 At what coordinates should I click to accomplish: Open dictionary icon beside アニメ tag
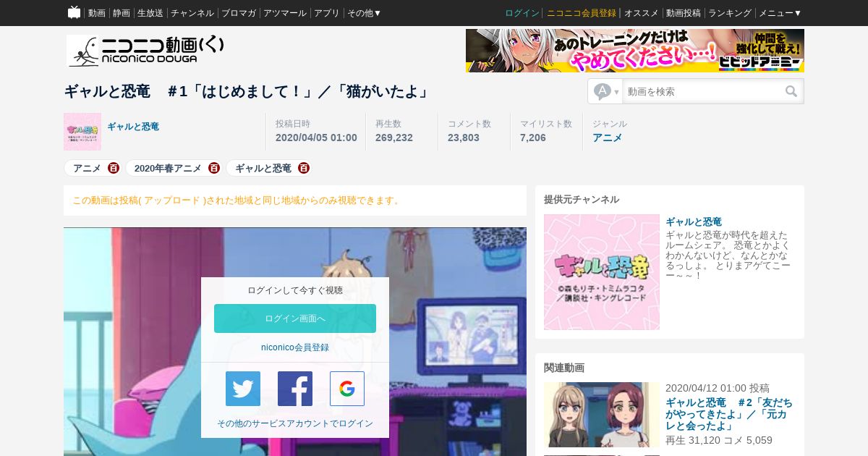pyautogui.click(x=114, y=168)
